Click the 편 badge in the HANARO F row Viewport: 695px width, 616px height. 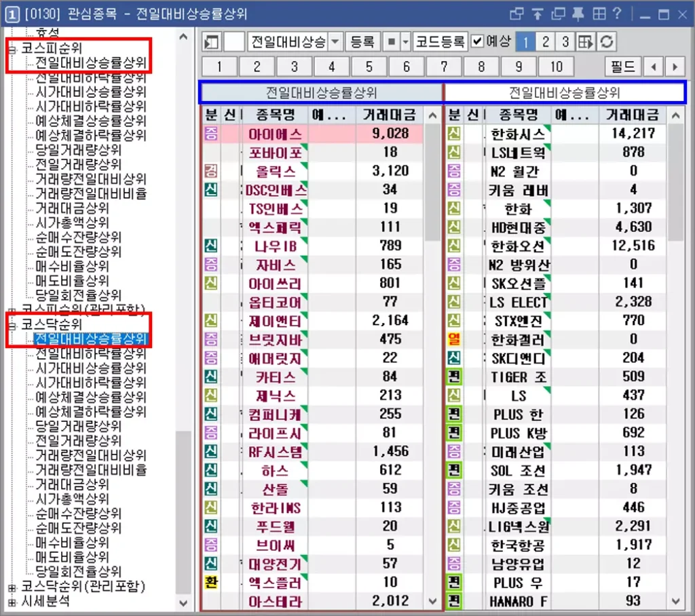click(x=454, y=601)
